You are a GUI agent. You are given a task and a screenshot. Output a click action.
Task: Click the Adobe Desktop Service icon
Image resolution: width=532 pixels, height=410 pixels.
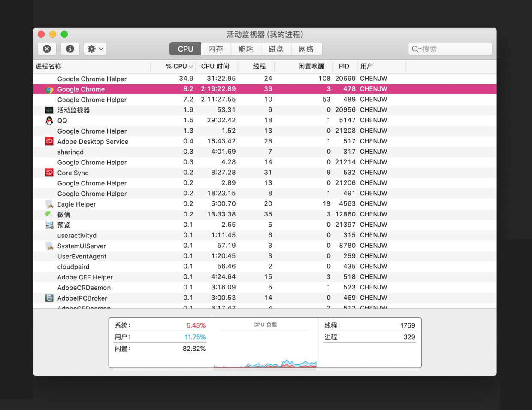49,141
